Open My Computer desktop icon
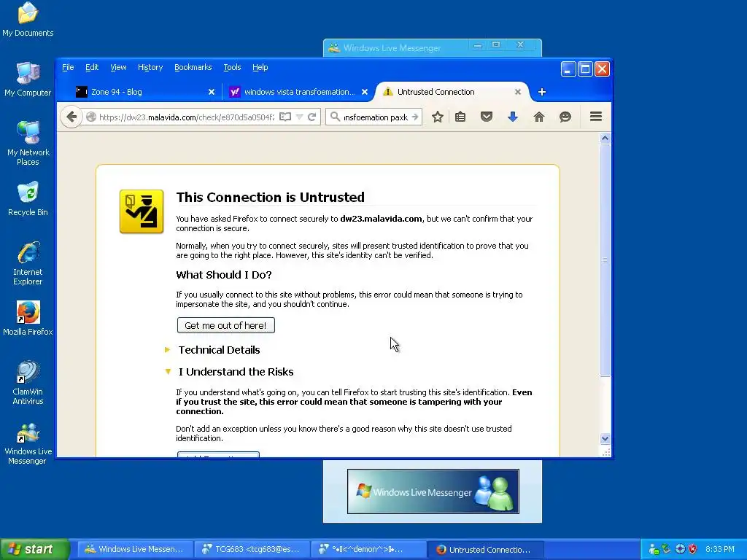This screenshot has height=560, width=747. (x=28, y=79)
